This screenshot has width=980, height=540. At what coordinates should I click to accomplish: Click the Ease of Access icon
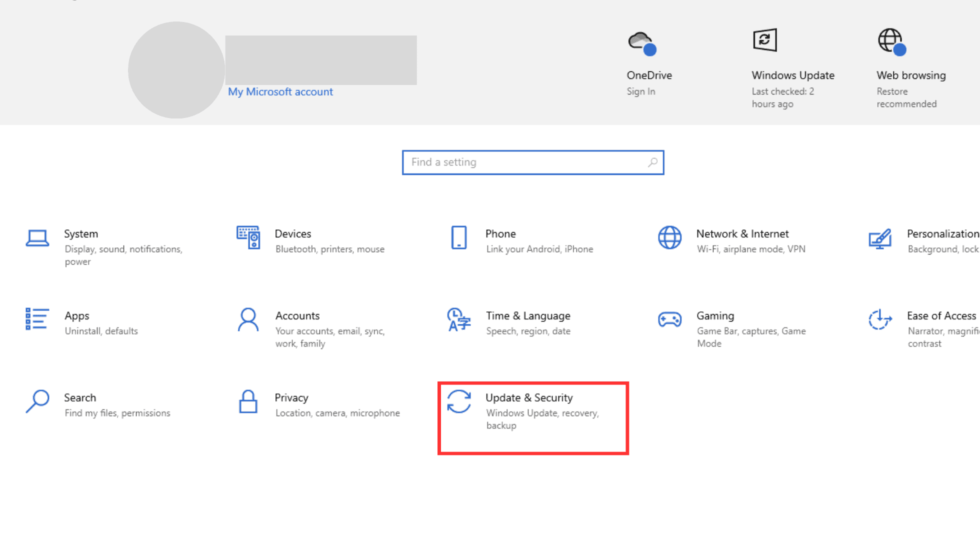(x=880, y=319)
